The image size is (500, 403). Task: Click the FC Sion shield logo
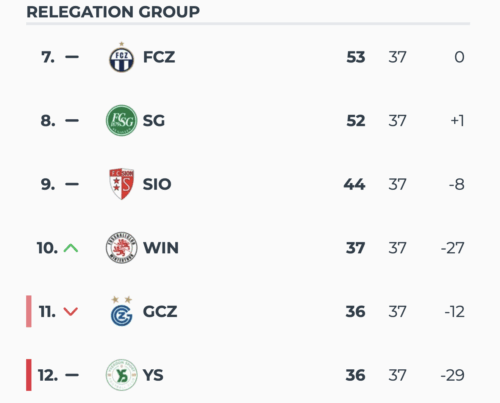pos(122,184)
